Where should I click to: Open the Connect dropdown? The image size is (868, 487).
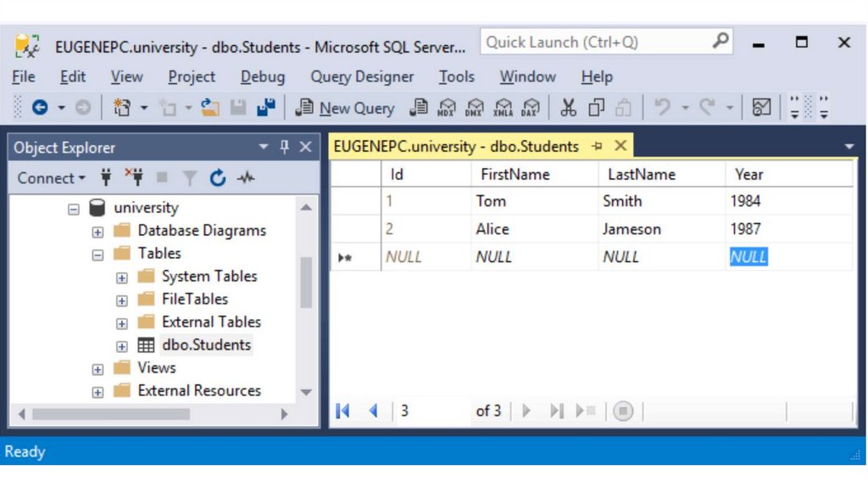tap(51, 178)
